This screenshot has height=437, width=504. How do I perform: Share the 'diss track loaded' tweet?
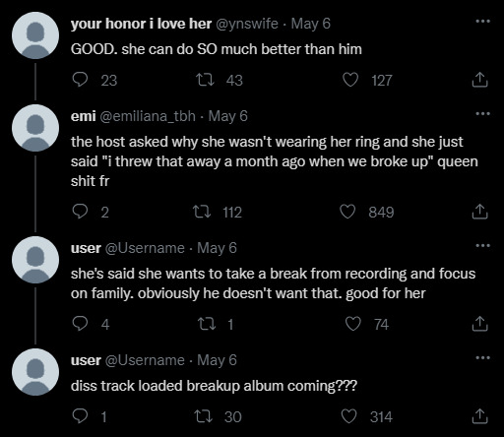pos(479,416)
